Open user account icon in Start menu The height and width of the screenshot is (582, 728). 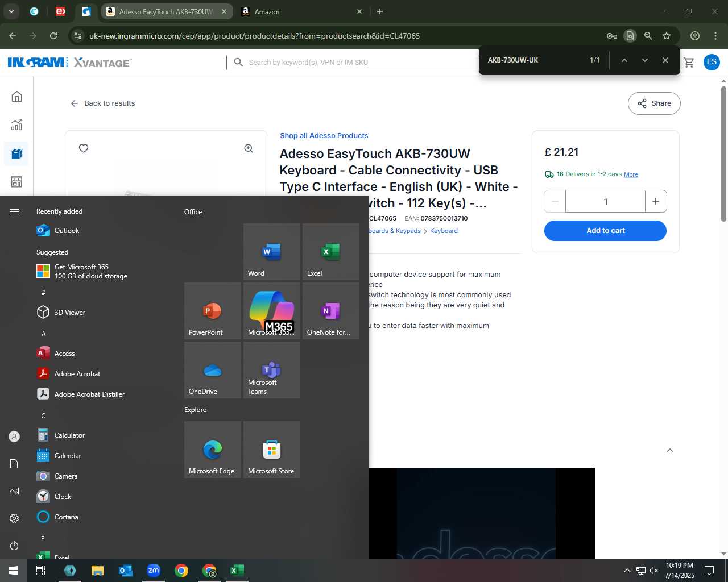click(x=14, y=436)
